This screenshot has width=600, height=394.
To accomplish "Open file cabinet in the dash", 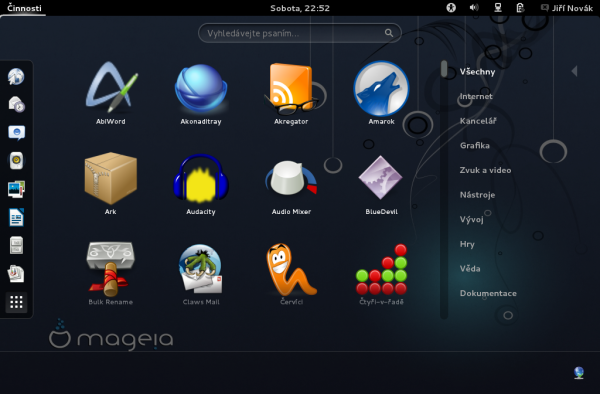I will pos(16,246).
